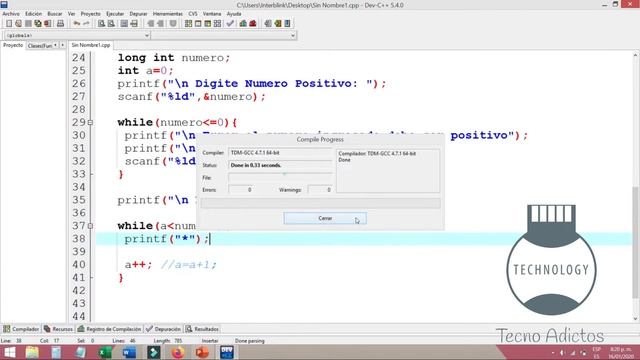
Task: Open Firefox from the taskbar
Action: tap(178, 352)
